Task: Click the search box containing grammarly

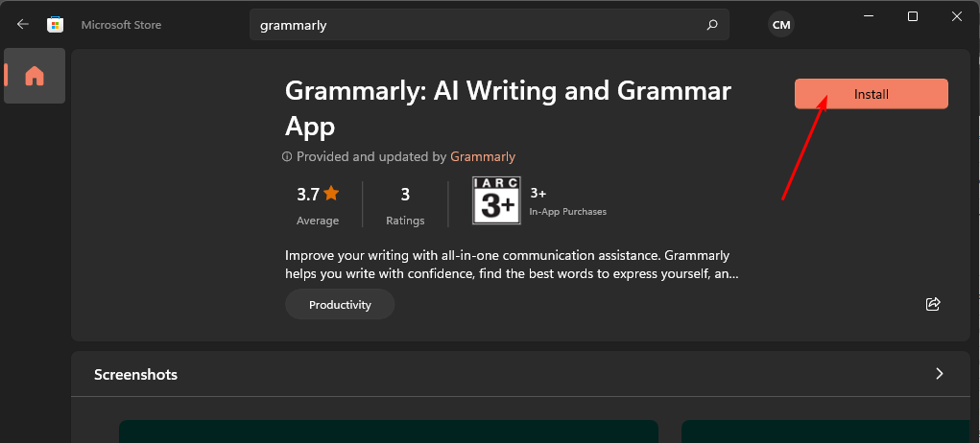Action: click(x=489, y=25)
